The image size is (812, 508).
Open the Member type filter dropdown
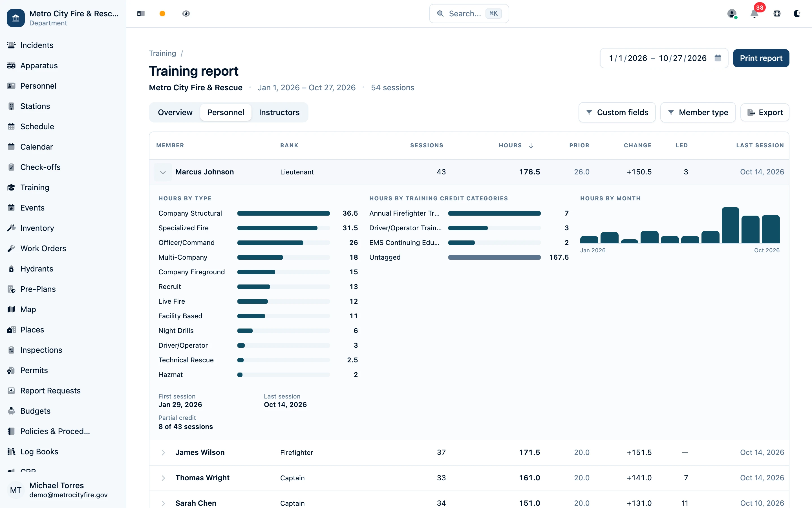pyautogui.click(x=698, y=112)
